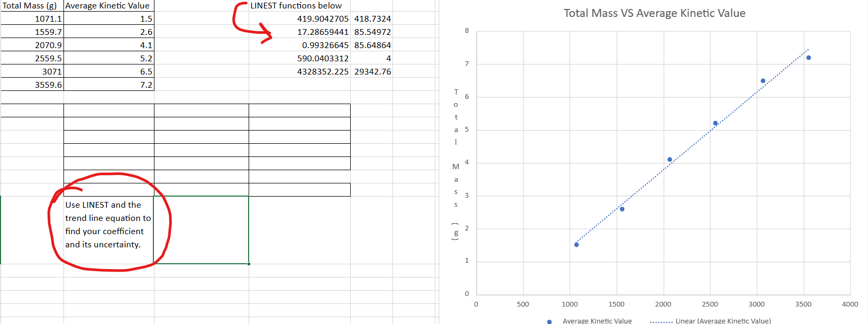Click cell containing 1071.1
Screen dimensions: 868x324
click(32, 18)
